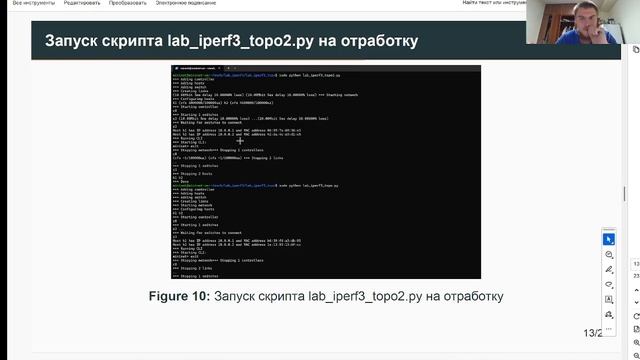Image resolution: width=640 pixels, height=360 pixels.
Task: Grab the quick toolbar drag handle
Action: [x=609, y=230]
